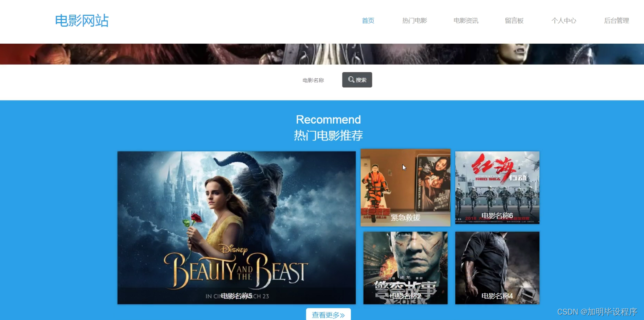Open the 紧急救援 movie thumbnail
The width and height of the screenshot is (644, 320).
(x=405, y=187)
